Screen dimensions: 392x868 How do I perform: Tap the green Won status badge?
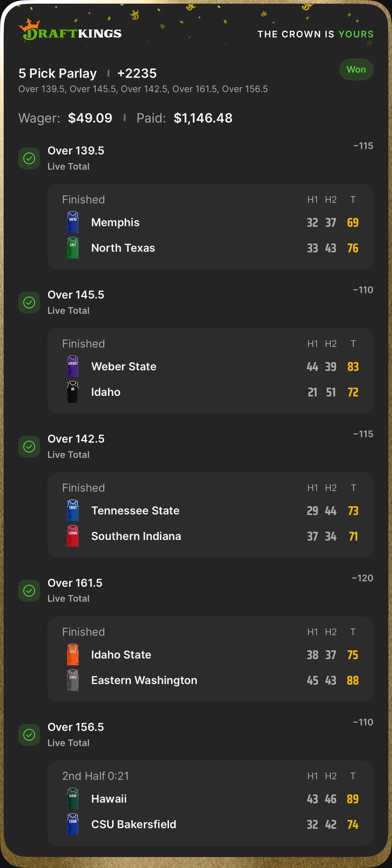(x=356, y=69)
